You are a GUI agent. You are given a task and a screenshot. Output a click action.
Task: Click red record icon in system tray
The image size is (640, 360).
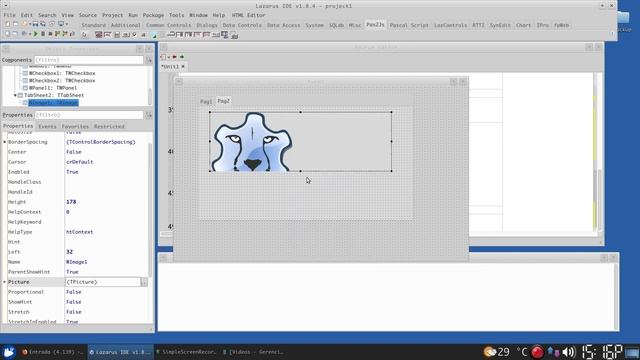538,352
